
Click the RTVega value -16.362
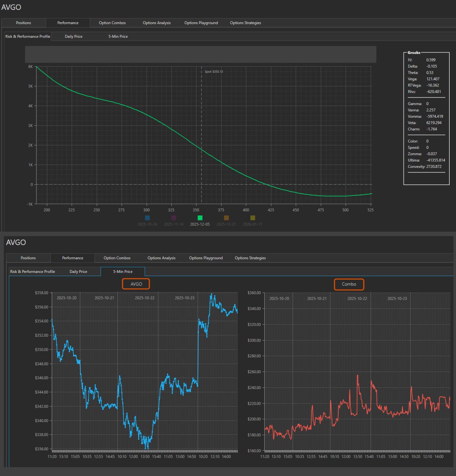click(433, 85)
